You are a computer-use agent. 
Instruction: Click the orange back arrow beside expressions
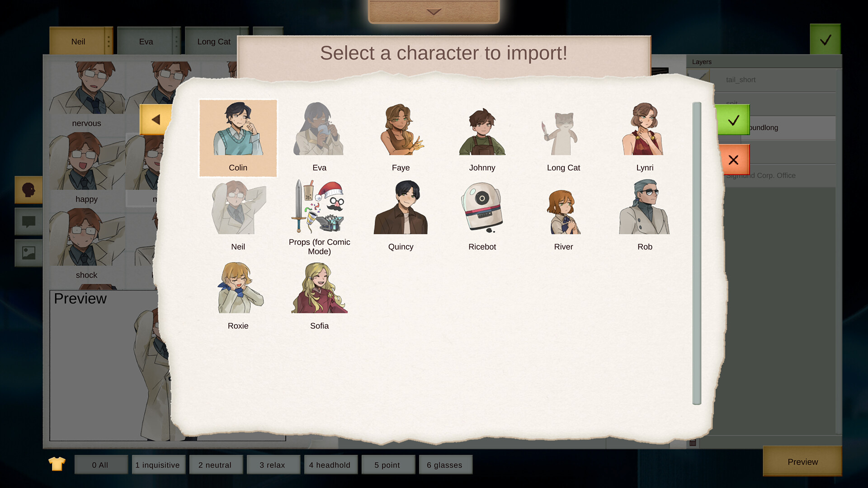[157, 119]
